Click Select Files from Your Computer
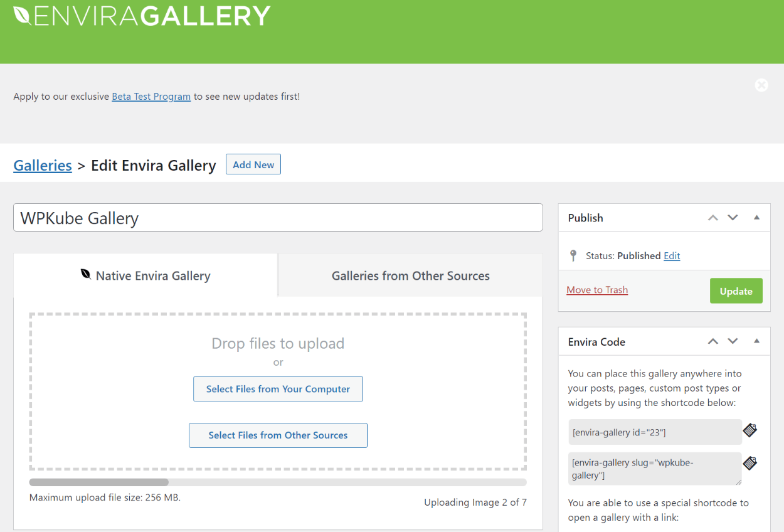This screenshot has height=532, width=784. 278,389
